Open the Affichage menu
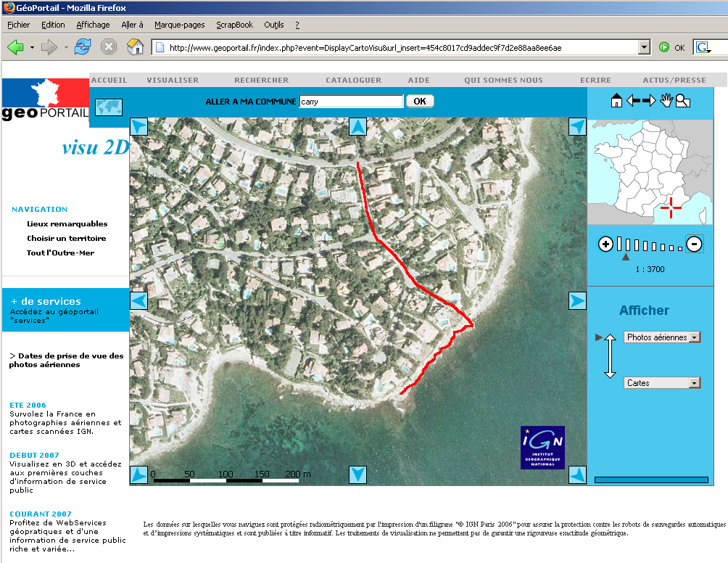 pos(93,25)
